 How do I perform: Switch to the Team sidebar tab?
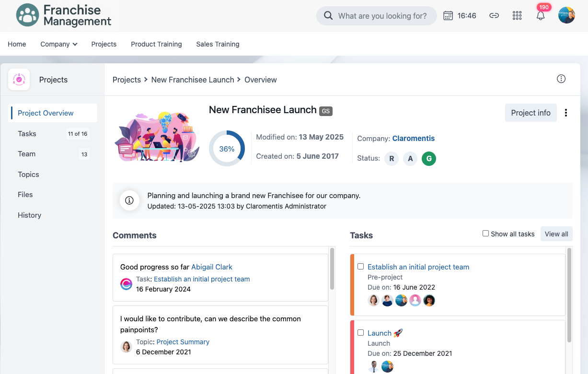(27, 154)
